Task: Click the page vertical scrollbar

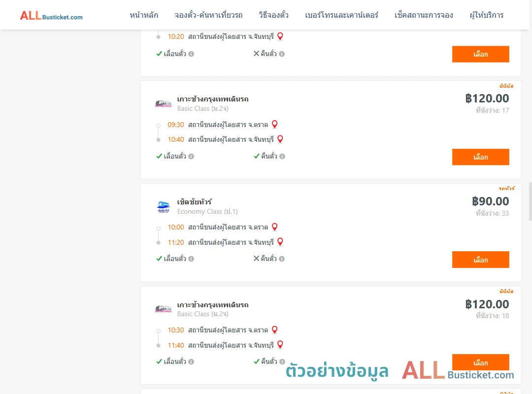Action: coord(531,201)
